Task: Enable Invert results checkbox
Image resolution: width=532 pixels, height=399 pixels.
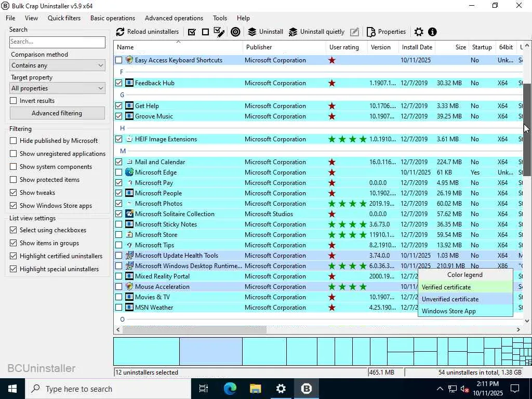Action: (13, 101)
